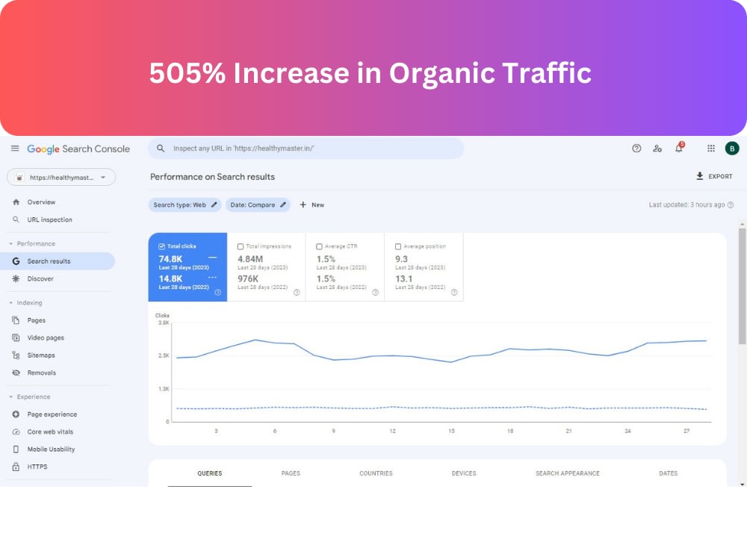The image size is (747, 560).
Task: Open the Help question mark icon
Action: point(636,149)
